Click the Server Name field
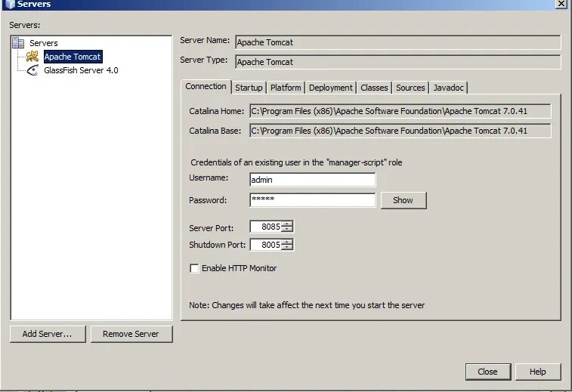The image size is (572, 392). pyautogui.click(x=398, y=42)
